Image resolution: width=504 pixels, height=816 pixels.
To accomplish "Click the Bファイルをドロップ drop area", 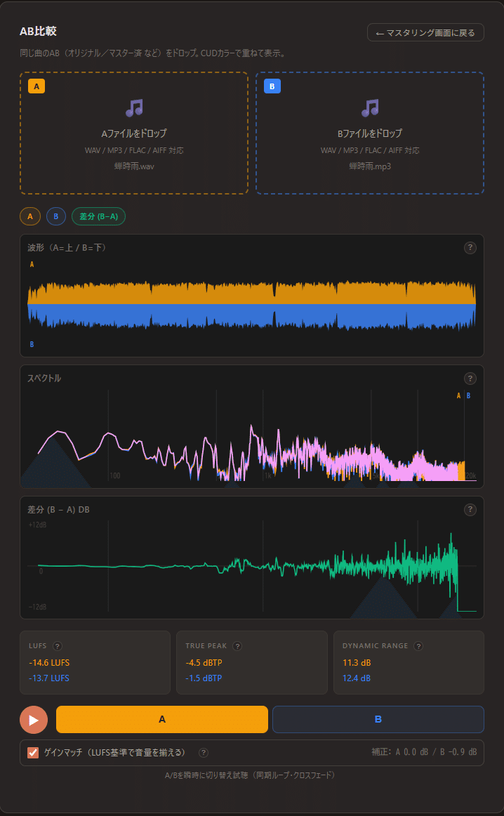I will (x=370, y=133).
